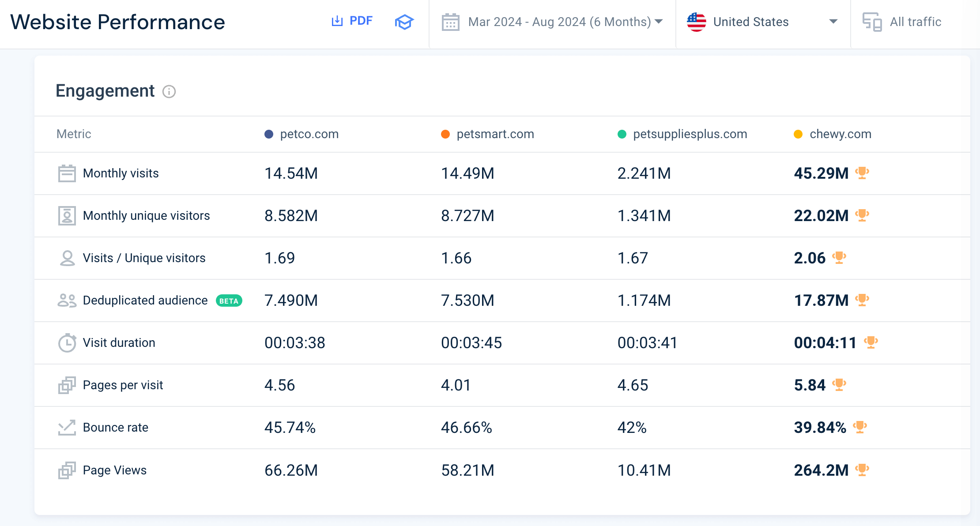Click the Visits / Unique visitors person icon
The height and width of the screenshot is (526, 980).
tap(67, 258)
